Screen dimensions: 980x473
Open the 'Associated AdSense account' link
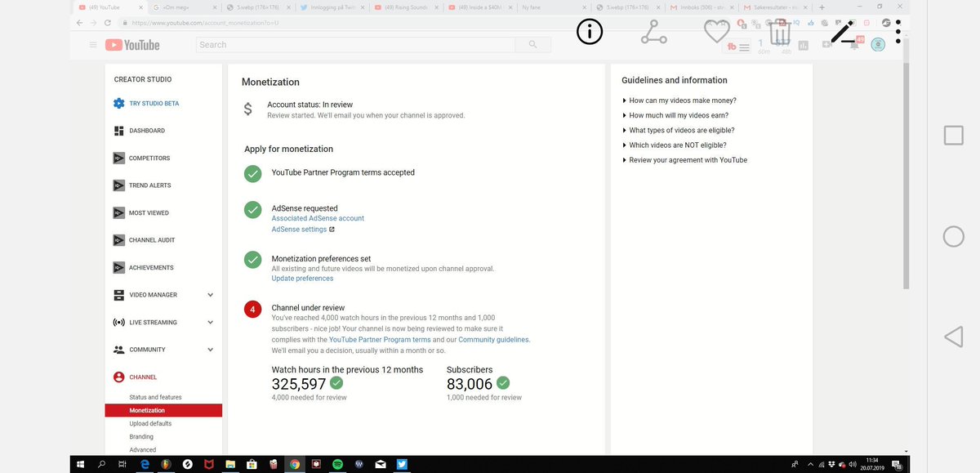(x=318, y=218)
